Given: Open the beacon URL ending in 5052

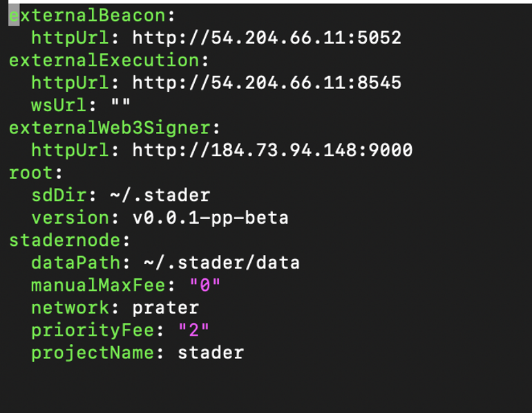Looking at the screenshot, I should [x=267, y=37].
